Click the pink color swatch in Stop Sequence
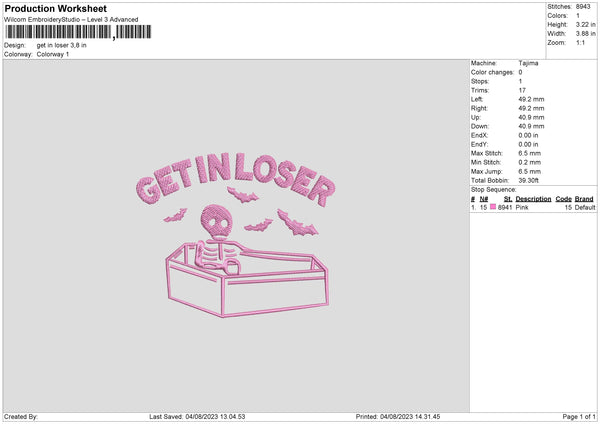 pos(493,207)
